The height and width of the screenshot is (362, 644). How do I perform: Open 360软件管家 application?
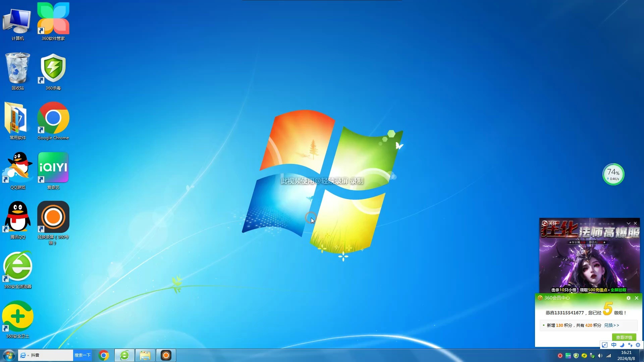[53, 22]
